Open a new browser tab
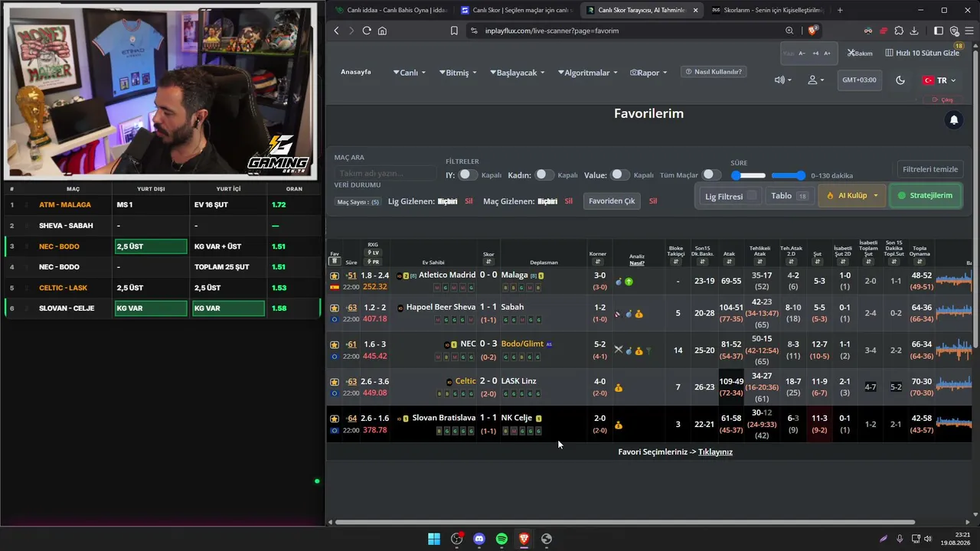The width and height of the screenshot is (980, 551). 840,10
